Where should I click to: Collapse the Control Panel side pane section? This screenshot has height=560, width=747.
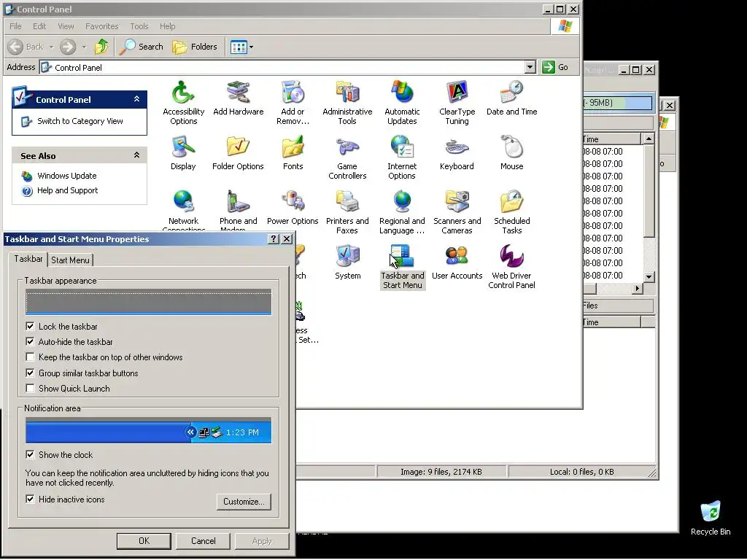point(136,99)
